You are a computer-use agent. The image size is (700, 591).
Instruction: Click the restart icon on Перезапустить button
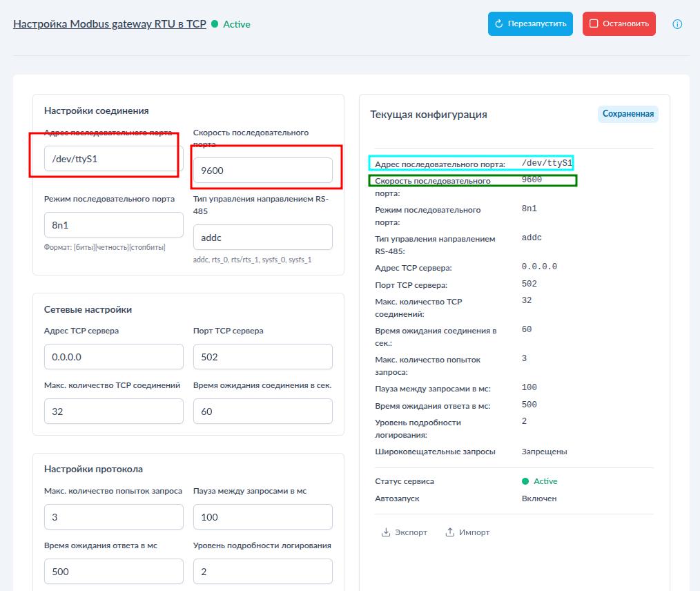[500, 23]
